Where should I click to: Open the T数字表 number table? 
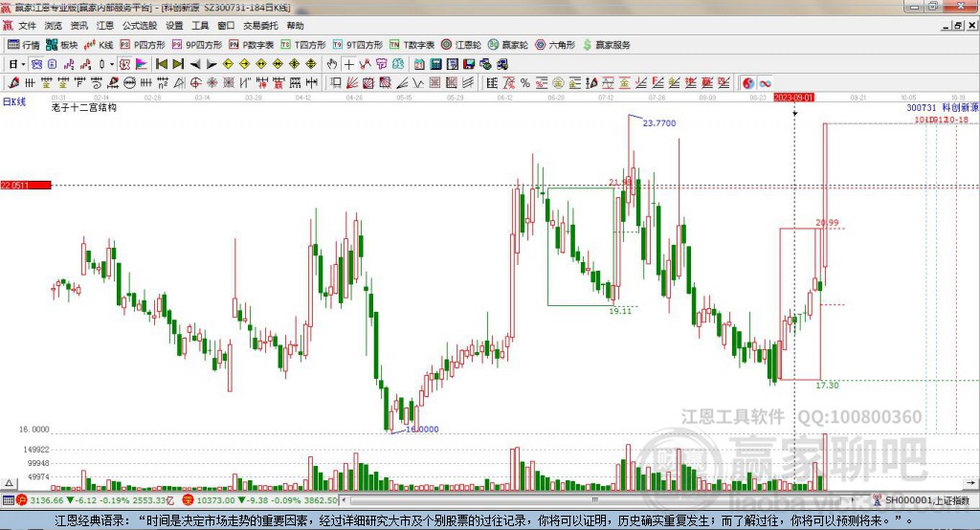coord(412,44)
